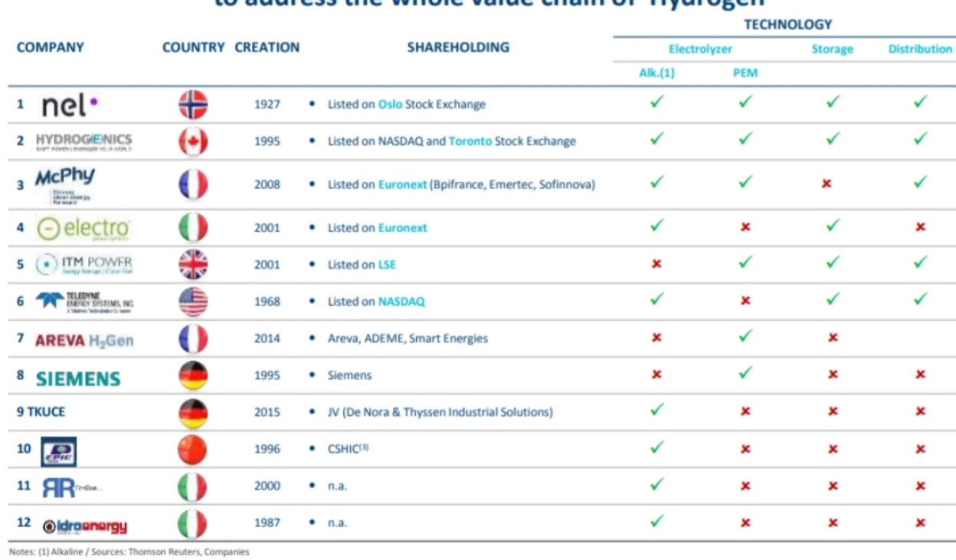Click the Nel company logo
This screenshot has height=560, width=956.
pos(69,105)
